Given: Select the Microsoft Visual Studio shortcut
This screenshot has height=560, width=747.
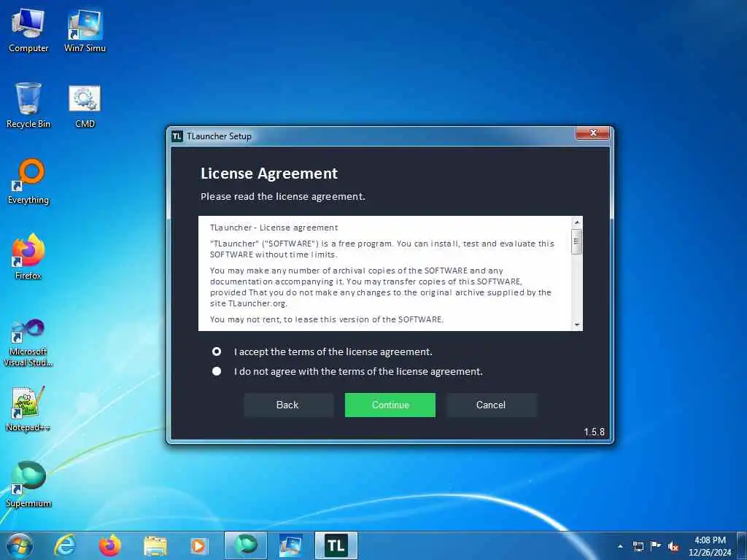Looking at the screenshot, I should (x=28, y=343).
